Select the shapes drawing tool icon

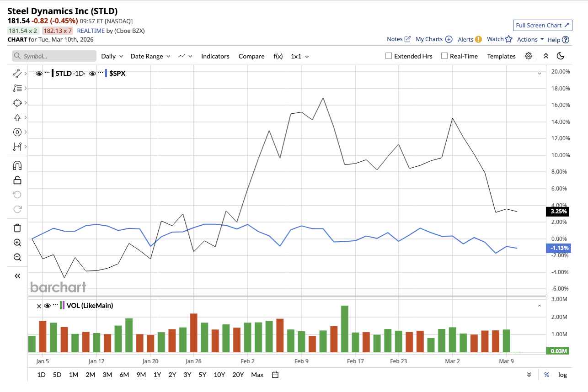[17, 102]
